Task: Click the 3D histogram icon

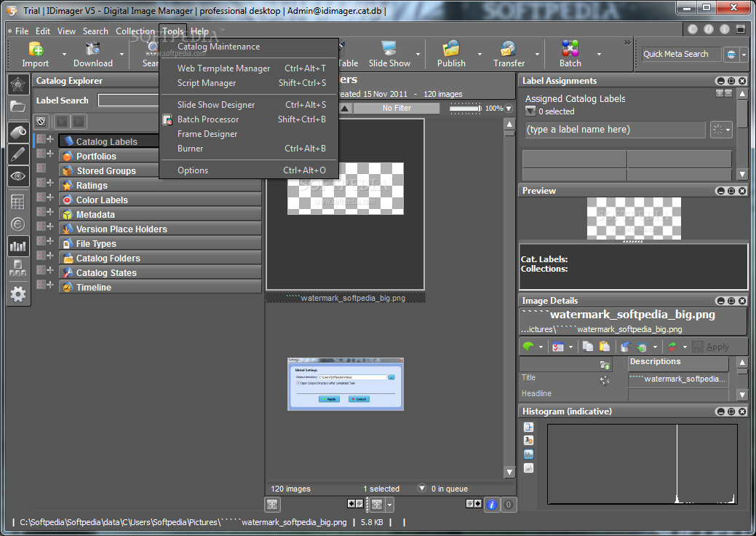Action: (529, 440)
